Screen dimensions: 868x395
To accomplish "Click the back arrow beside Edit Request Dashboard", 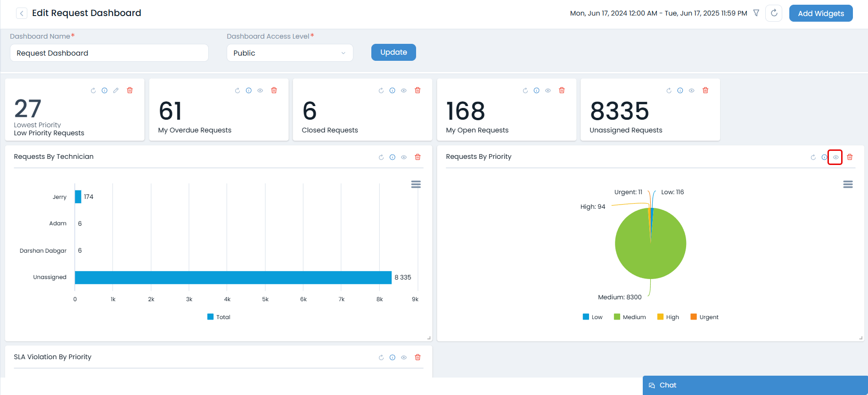I will (22, 13).
